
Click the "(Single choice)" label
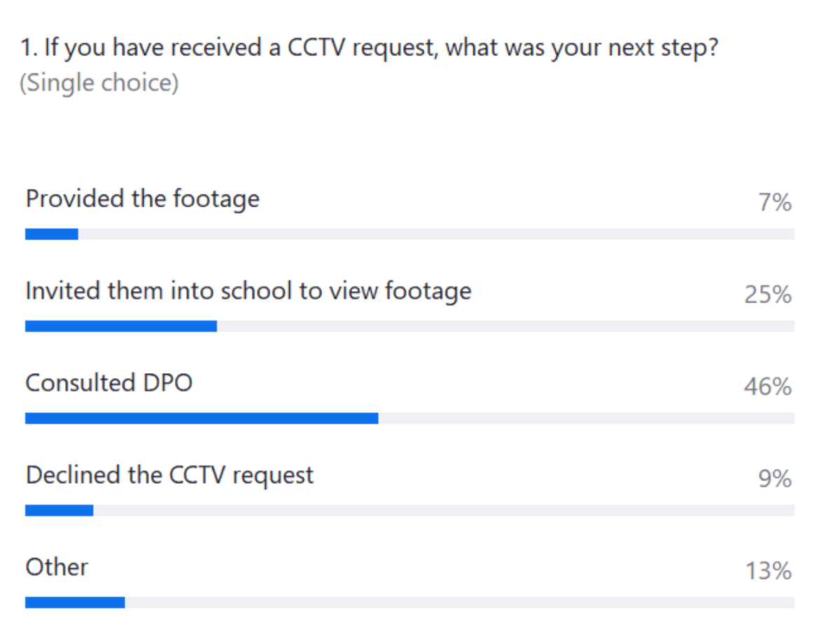(99, 83)
